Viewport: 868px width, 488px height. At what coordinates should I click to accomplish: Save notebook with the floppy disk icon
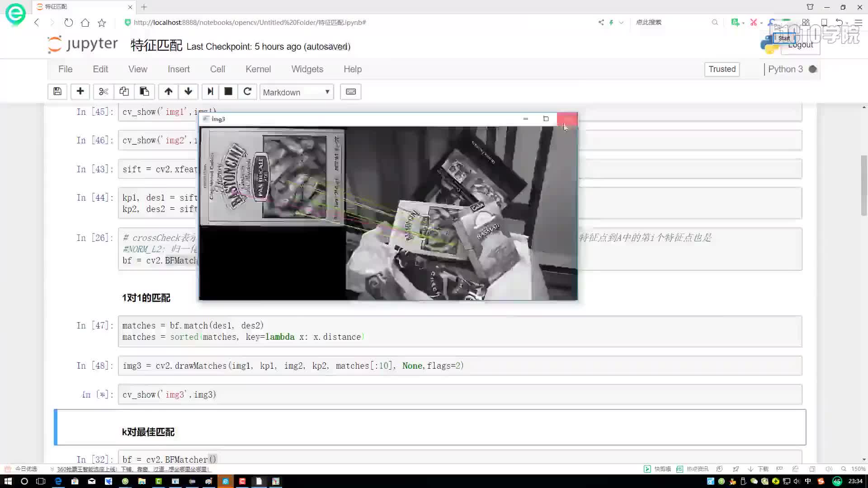click(x=57, y=92)
